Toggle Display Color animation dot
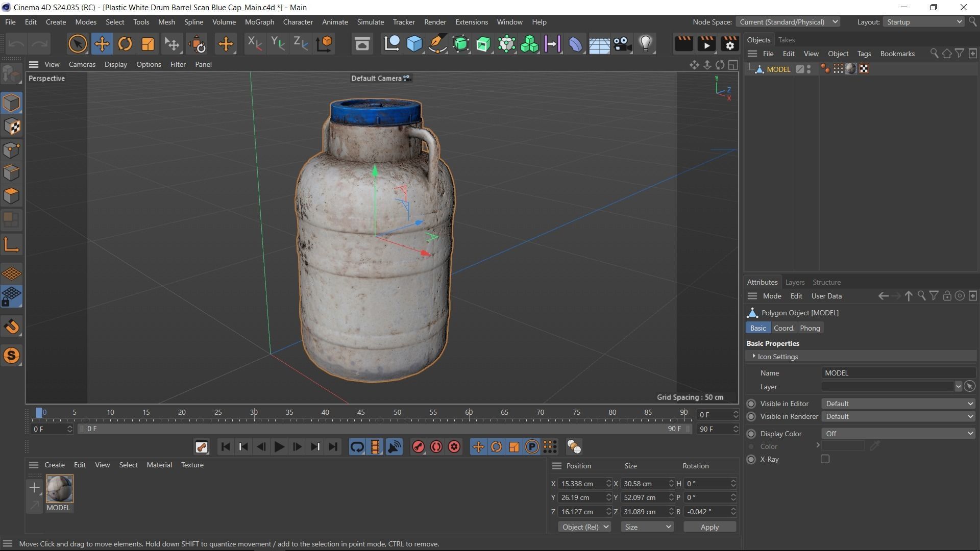 (751, 434)
